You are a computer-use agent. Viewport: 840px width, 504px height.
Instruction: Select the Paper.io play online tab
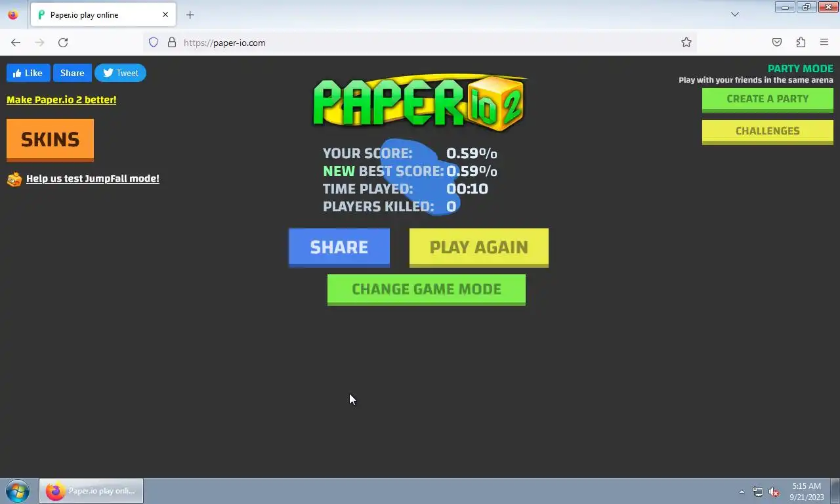click(x=103, y=14)
